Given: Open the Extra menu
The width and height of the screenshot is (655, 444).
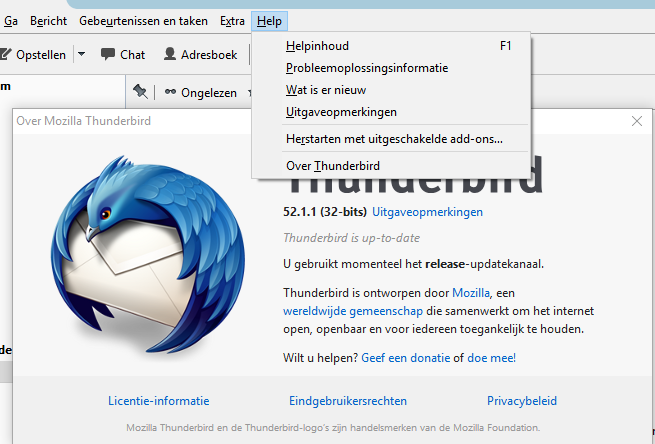Looking at the screenshot, I should click(232, 21).
